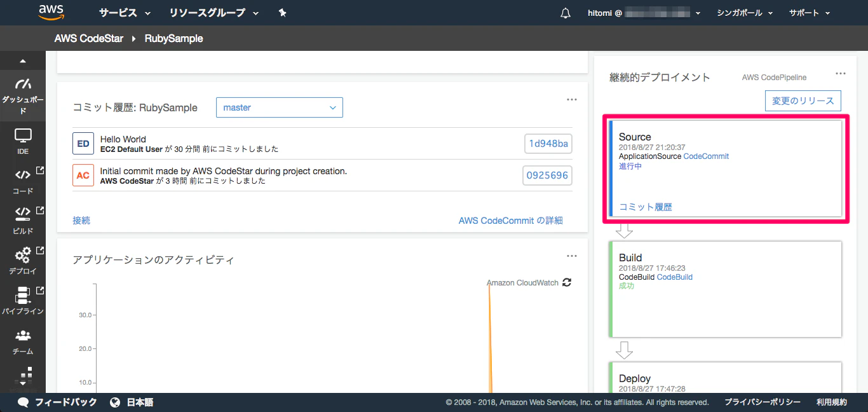Click the pin icon in the top bar
This screenshot has height=412, width=868.
283,13
